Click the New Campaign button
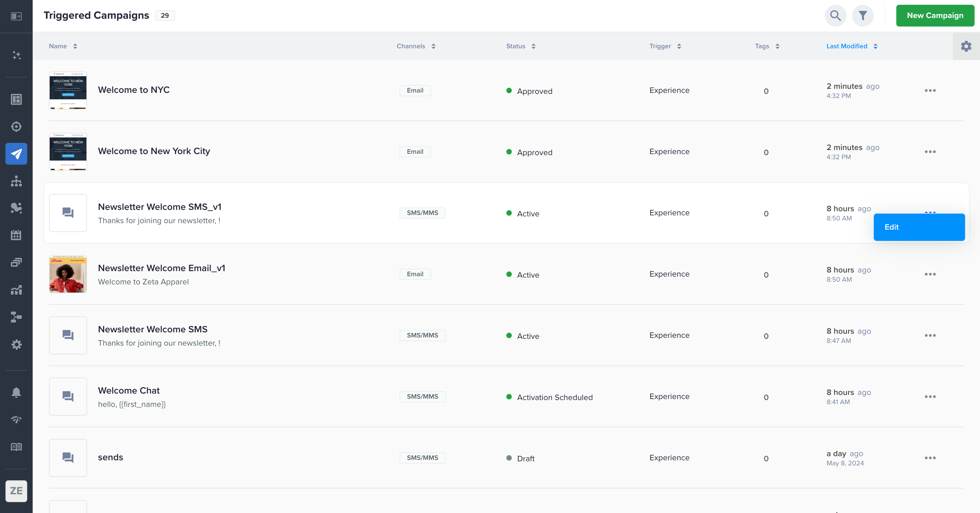980x513 pixels. point(935,16)
